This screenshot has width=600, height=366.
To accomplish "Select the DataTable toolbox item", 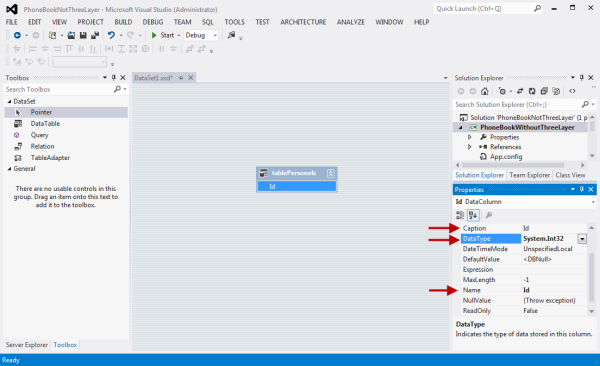I will 66,124.
